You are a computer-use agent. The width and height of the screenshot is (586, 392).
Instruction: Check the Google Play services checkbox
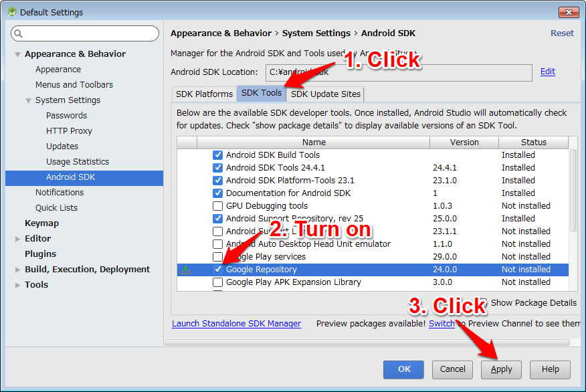(x=217, y=257)
